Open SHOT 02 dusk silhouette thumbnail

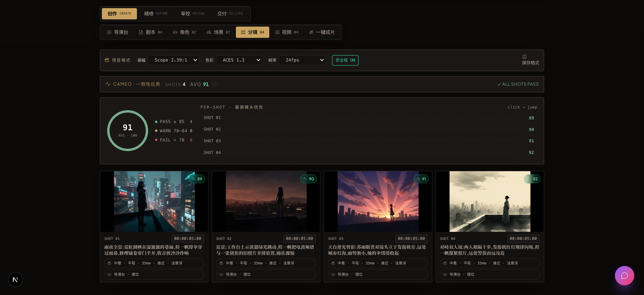pos(266,201)
